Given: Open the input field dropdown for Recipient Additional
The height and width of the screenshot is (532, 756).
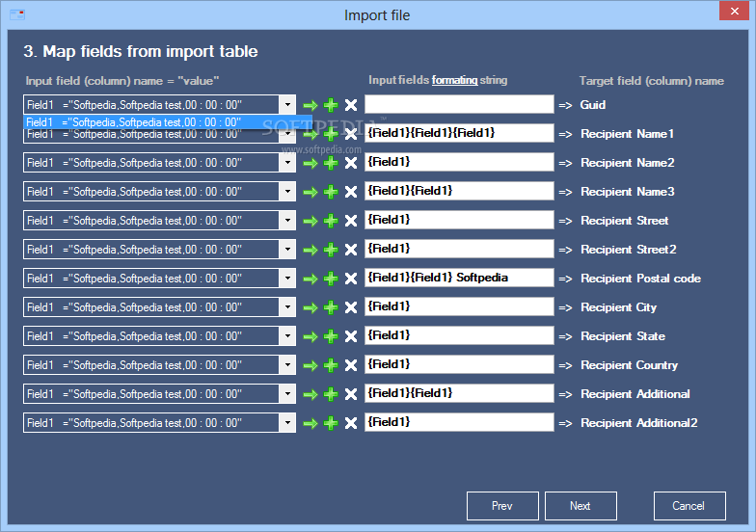Looking at the screenshot, I should 287,393.
